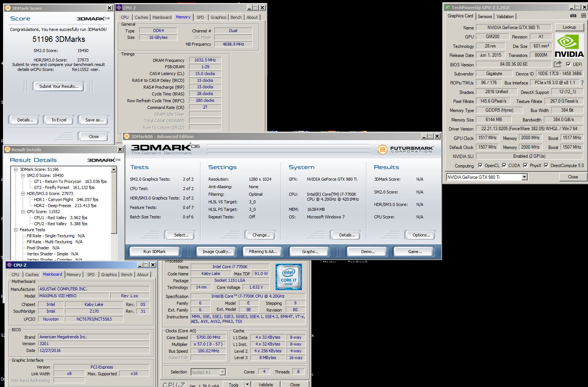This screenshot has height=387, width=588.
Task: Click the To Excel button
Action: (x=59, y=120)
